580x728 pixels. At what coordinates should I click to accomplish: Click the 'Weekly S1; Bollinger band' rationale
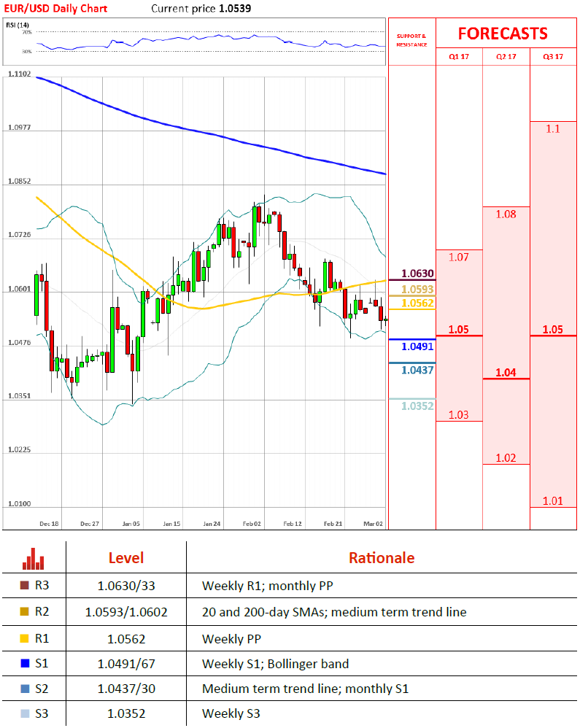coord(275,664)
